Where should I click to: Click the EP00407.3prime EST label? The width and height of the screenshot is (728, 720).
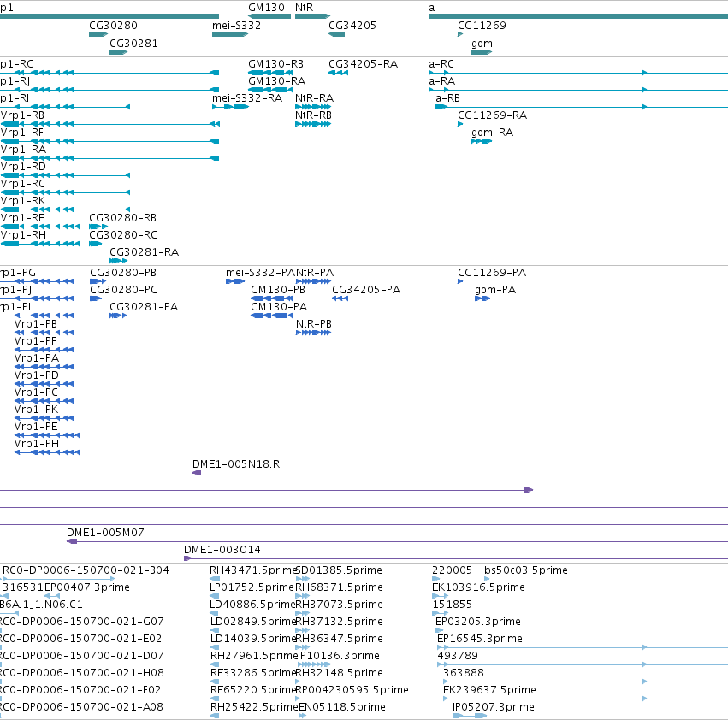pyautogui.click(x=86, y=587)
